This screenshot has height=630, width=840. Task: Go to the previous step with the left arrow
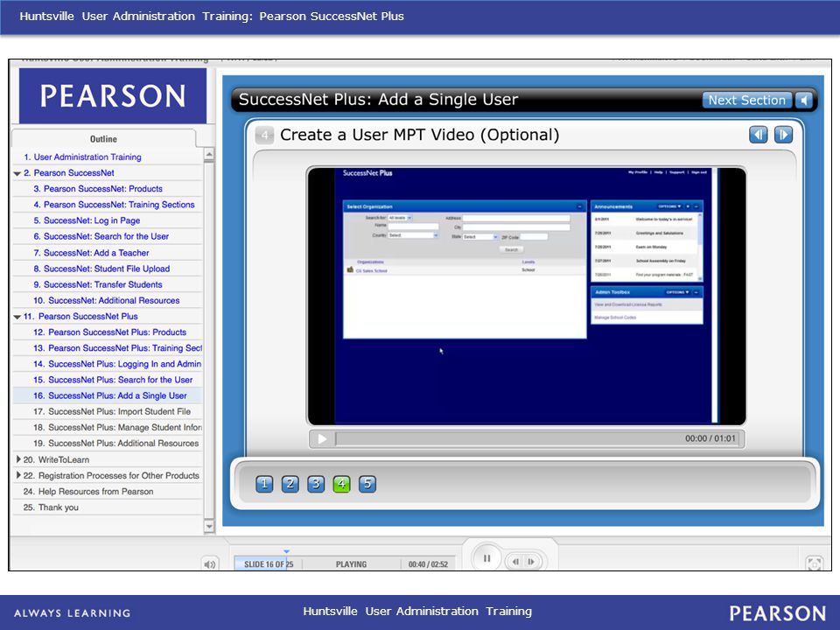coord(758,135)
